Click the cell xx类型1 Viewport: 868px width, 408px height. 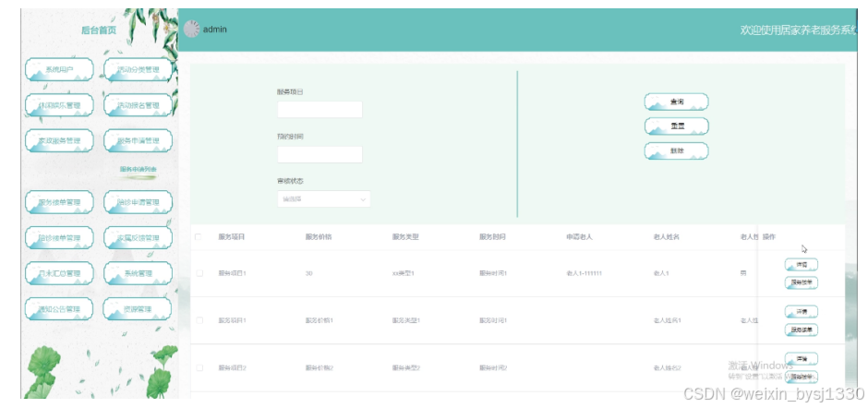404,273
